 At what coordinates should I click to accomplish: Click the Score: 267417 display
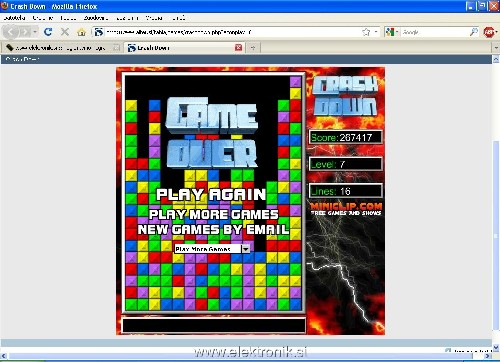(x=346, y=137)
